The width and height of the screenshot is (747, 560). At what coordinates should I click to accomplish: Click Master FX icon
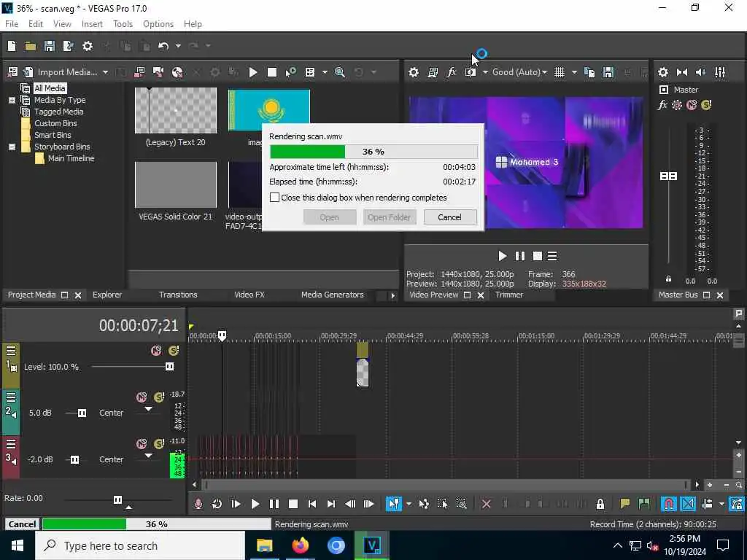[x=662, y=105]
